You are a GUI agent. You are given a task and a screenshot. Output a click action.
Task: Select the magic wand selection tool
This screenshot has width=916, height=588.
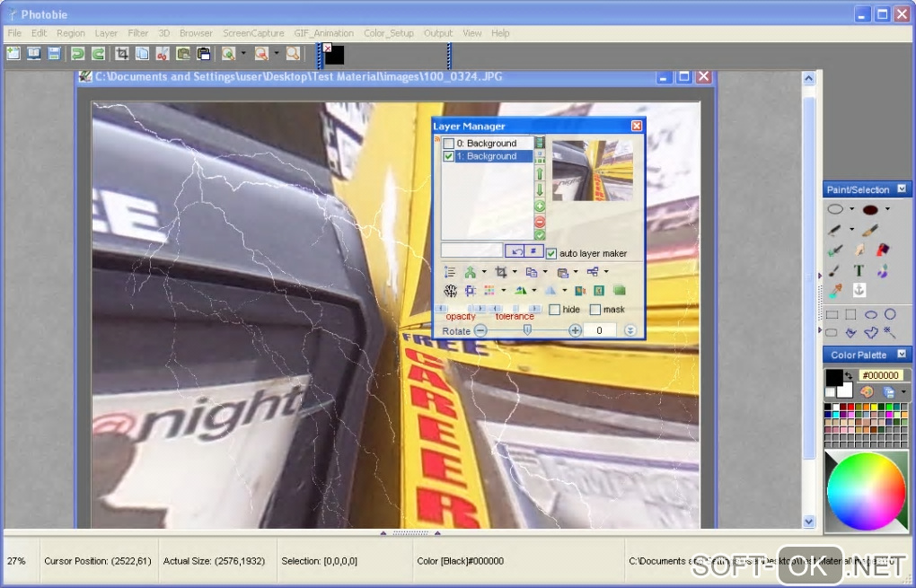pos(890,332)
